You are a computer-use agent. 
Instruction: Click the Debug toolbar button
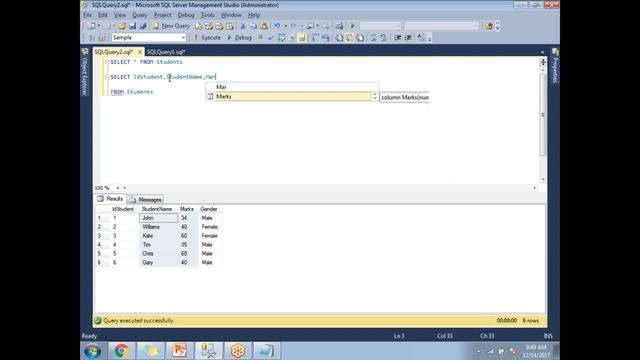tap(240, 38)
